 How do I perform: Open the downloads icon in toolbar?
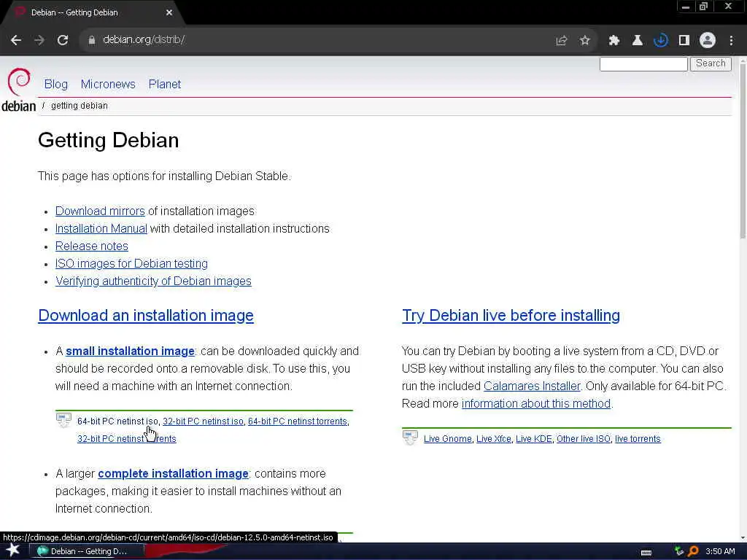pos(661,41)
